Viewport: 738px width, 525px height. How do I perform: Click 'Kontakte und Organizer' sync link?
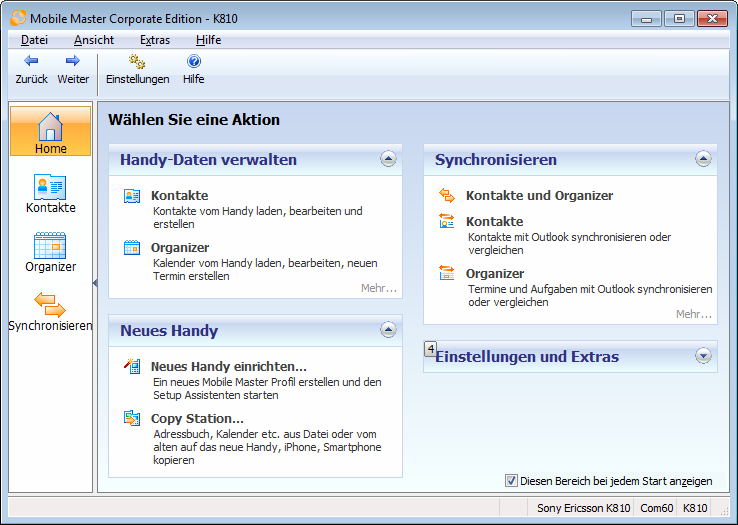[x=539, y=196]
